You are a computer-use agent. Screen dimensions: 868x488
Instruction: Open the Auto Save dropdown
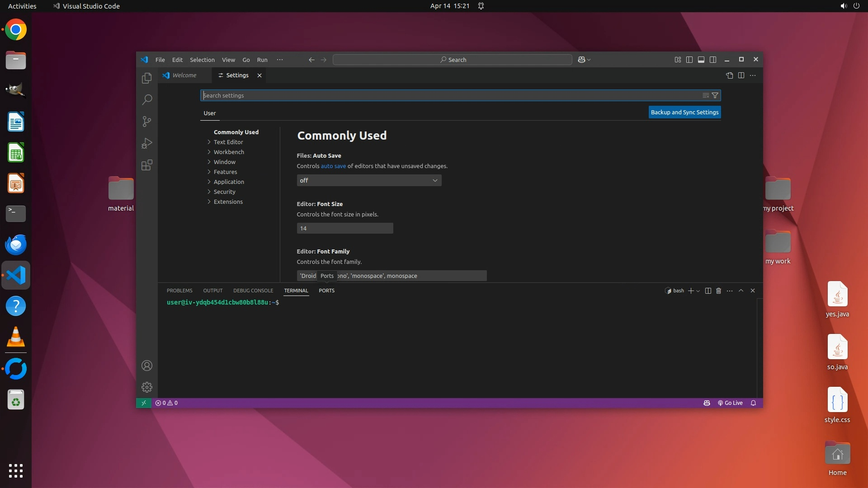tap(369, 180)
